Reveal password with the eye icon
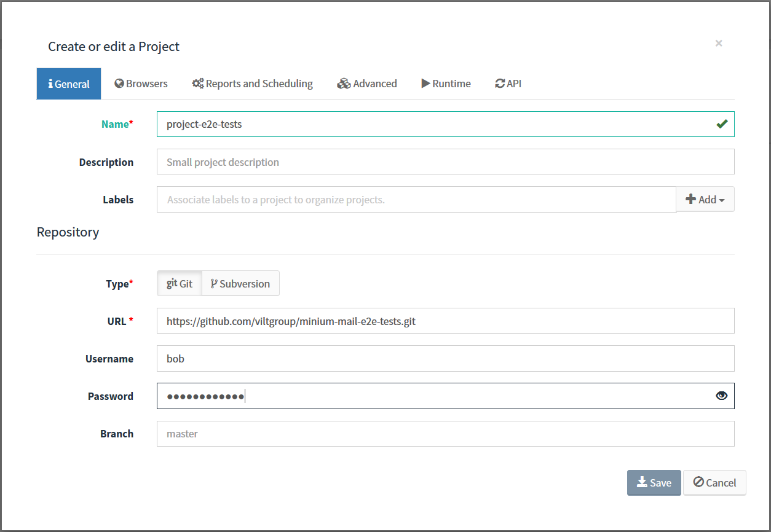 point(722,396)
